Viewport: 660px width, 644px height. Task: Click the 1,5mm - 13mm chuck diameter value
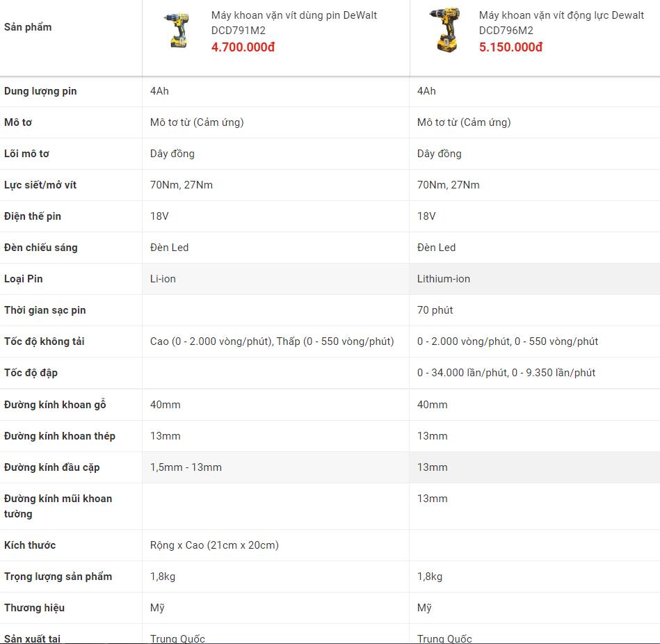click(186, 467)
